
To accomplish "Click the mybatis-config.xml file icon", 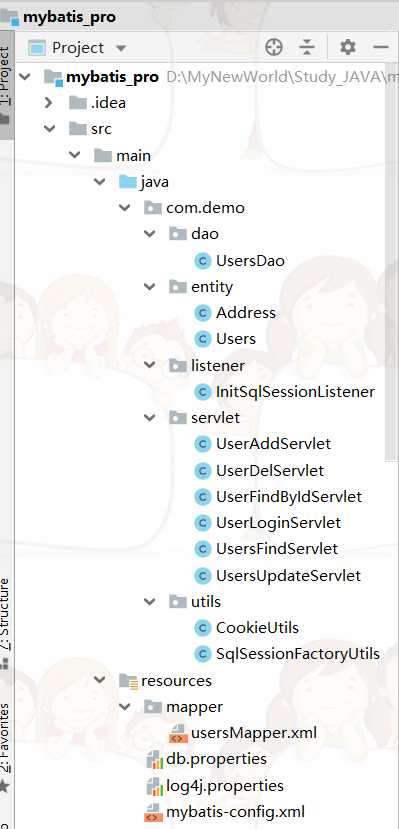I will [x=154, y=812].
